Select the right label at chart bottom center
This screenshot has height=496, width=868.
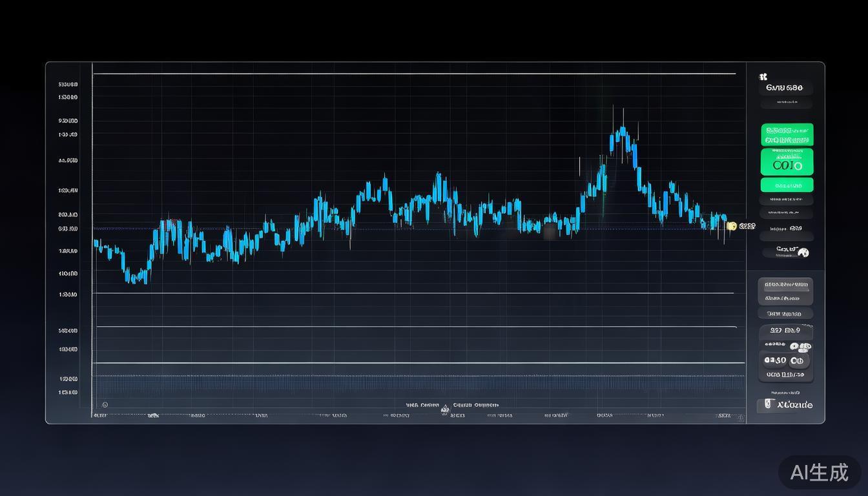click(475, 405)
